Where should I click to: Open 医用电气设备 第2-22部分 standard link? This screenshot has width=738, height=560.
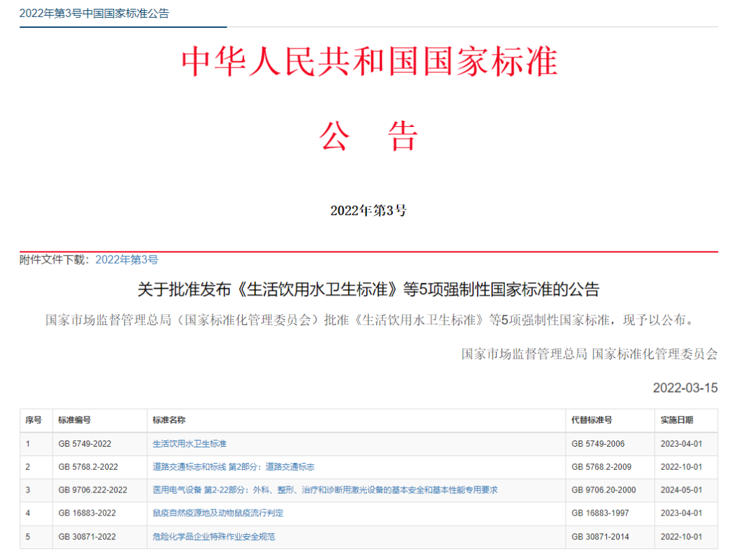point(325,490)
